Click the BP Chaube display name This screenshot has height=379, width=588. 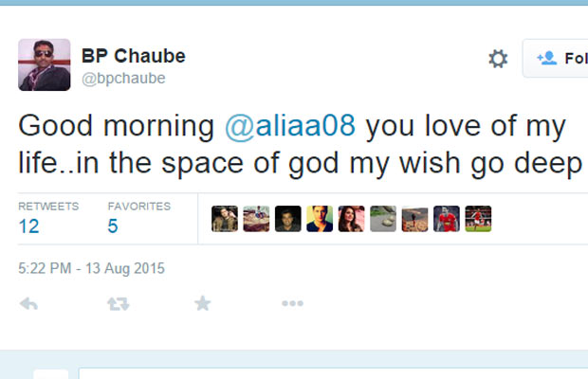click(134, 56)
